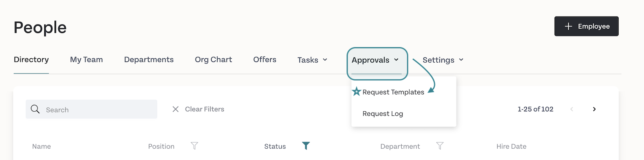Click the Department column filter icon
644x160 pixels.
[x=440, y=146]
